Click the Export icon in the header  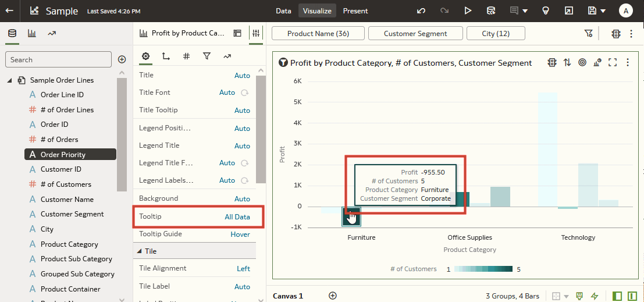point(568,10)
